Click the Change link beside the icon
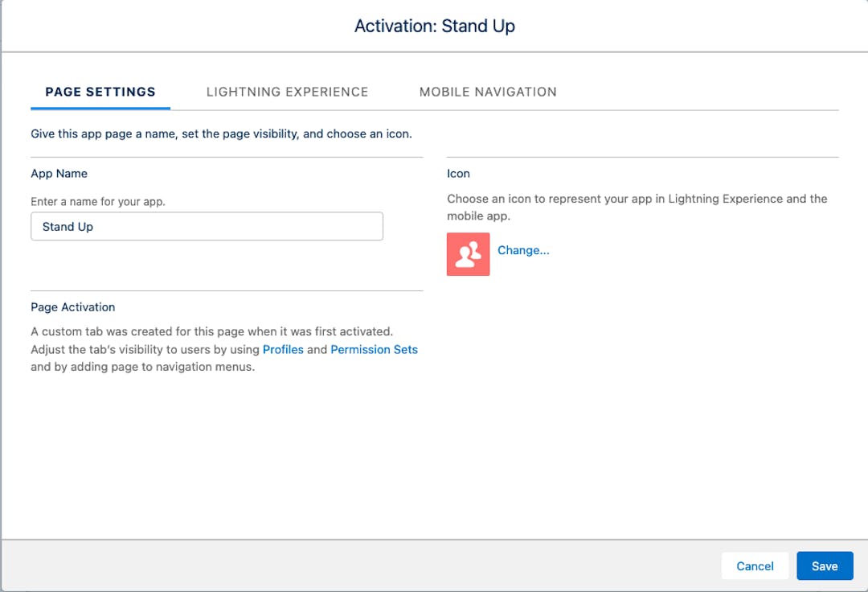Viewport: 868px width, 592px height. click(x=523, y=250)
